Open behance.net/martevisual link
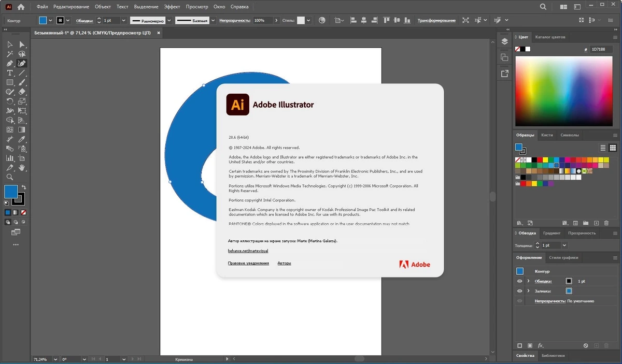 tap(248, 251)
